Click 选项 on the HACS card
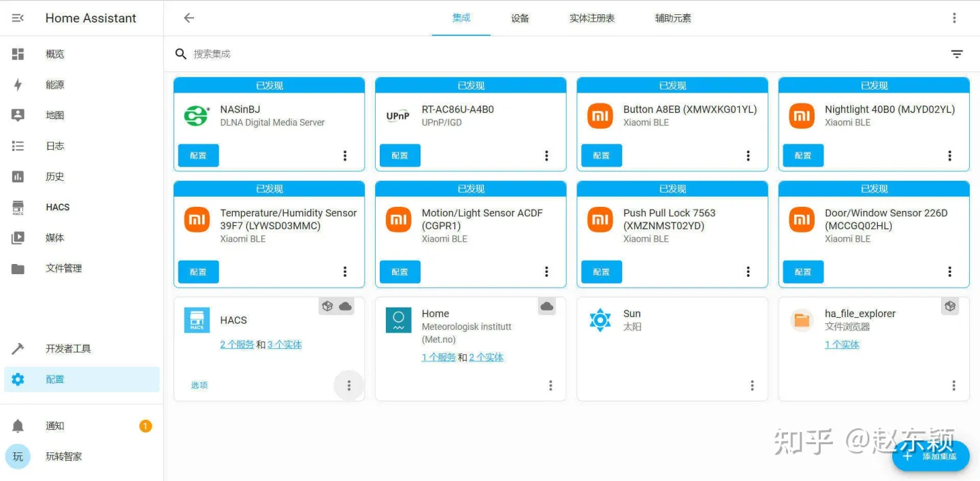The image size is (980, 481). click(199, 385)
